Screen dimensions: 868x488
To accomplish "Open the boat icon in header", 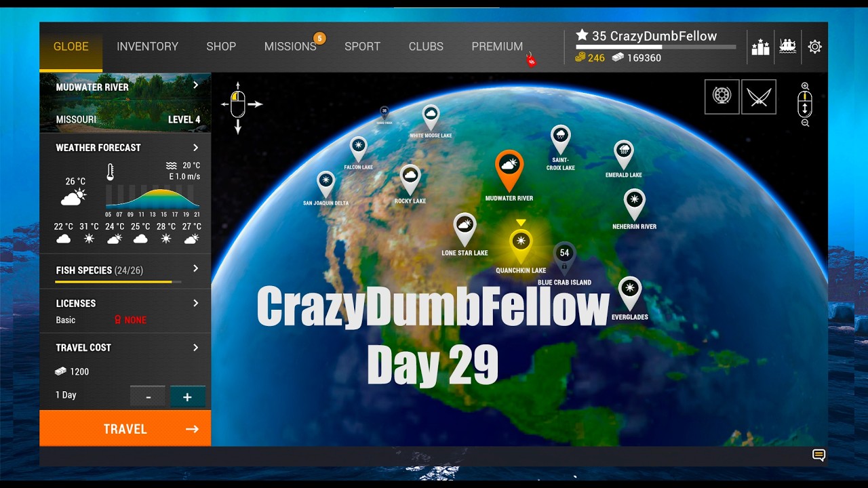I will [x=787, y=47].
